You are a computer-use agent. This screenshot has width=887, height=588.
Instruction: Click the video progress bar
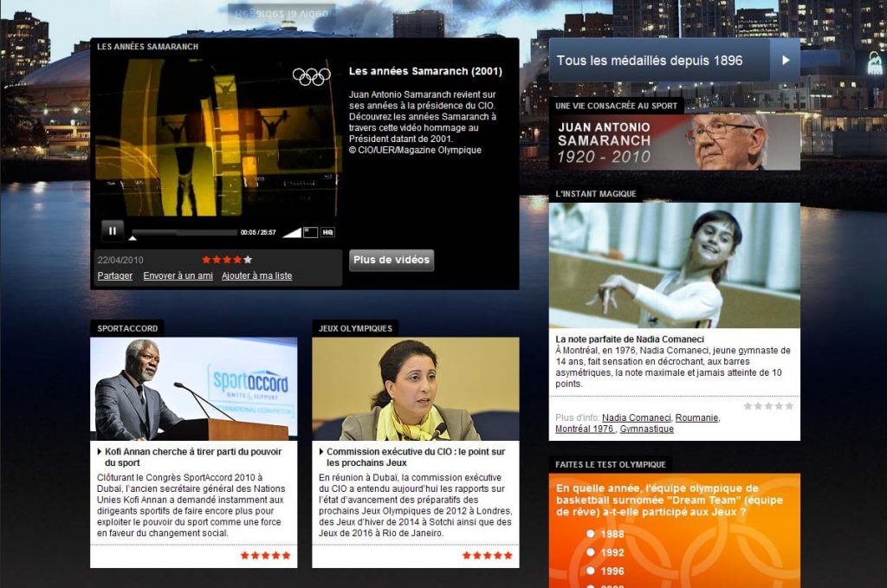point(185,232)
